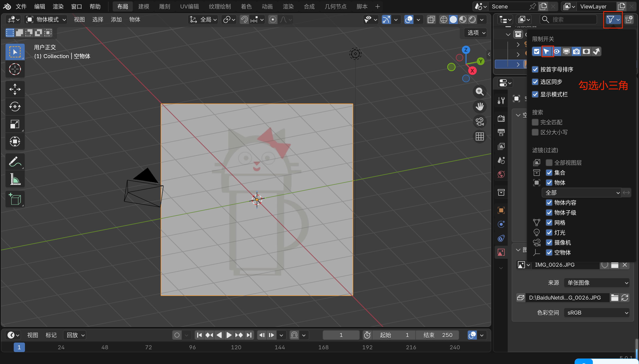Select the Annotate pencil tool
Screen dimensions: 639x364
pos(15,162)
